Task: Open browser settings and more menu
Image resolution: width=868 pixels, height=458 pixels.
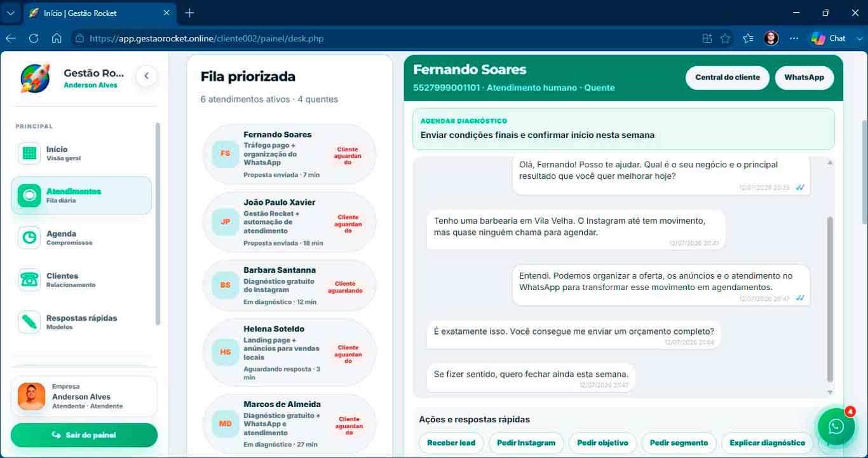Action: [x=794, y=38]
